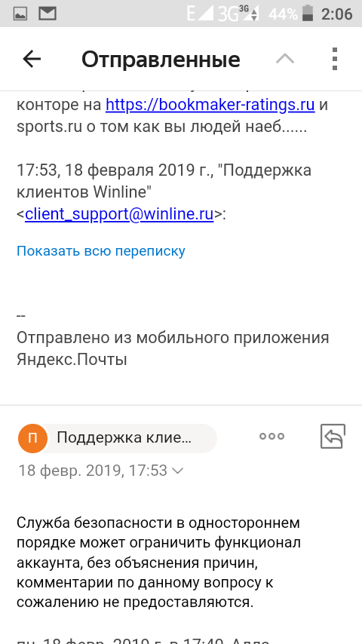Screen dimensions: 362x644
Task: Tap the Поддержка клие… sender chip
Action: click(124, 438)
